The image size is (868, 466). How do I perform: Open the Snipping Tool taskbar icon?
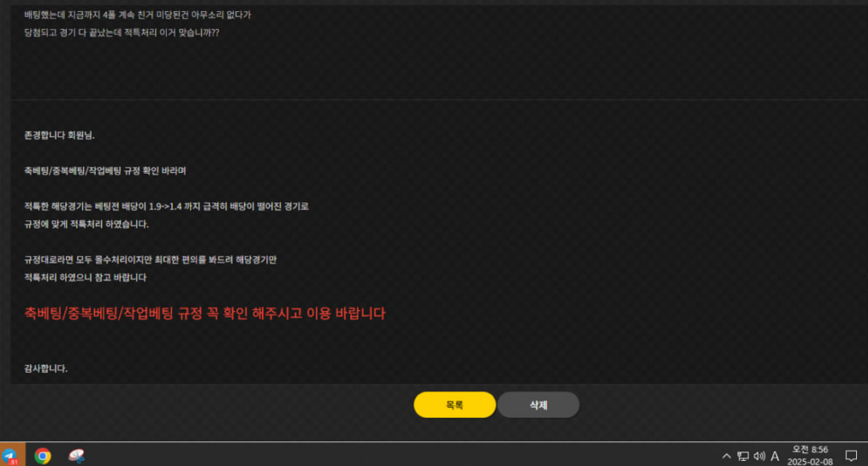76,456
